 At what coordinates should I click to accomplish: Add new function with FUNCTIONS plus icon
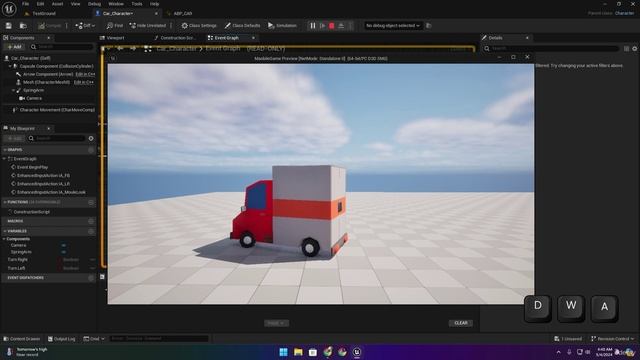click(x=91, y=202)
